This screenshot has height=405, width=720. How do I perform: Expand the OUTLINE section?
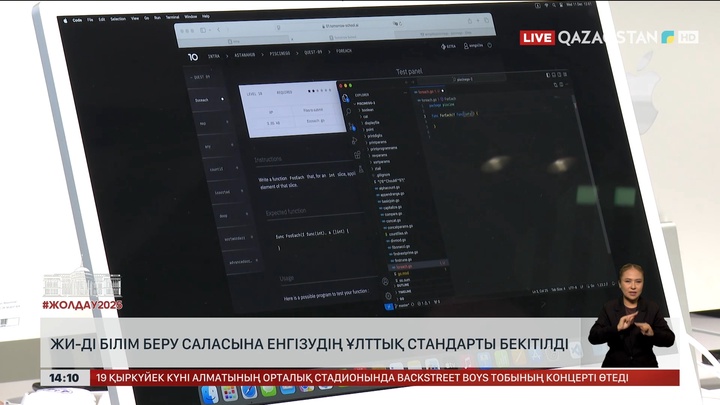tap(403, 285)
